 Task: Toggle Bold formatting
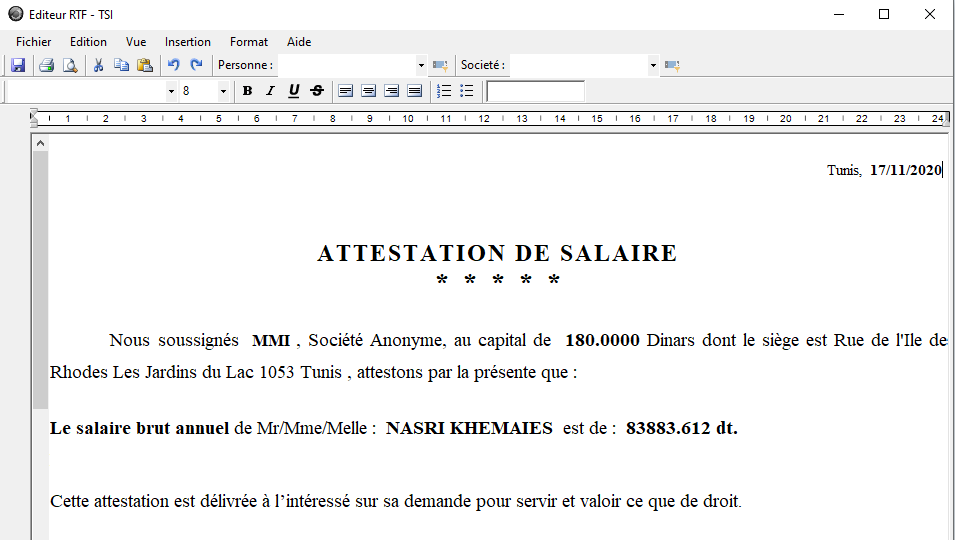point(247,91)
